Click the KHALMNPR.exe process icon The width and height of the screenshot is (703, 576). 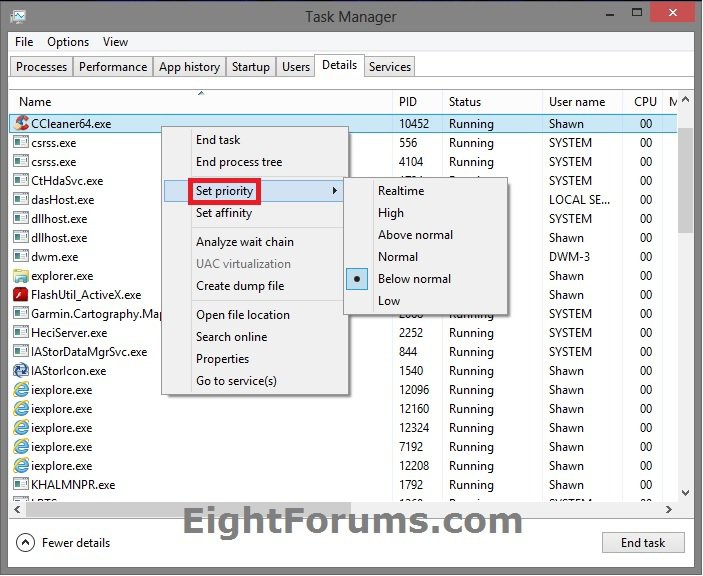click(21, 485)
